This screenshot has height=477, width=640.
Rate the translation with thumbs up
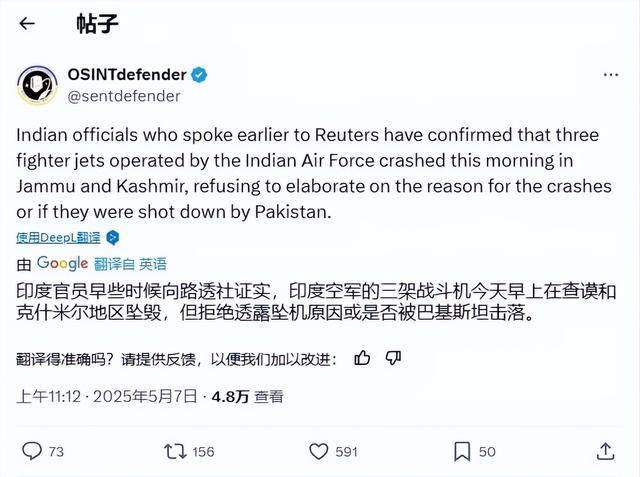point(363,357)
